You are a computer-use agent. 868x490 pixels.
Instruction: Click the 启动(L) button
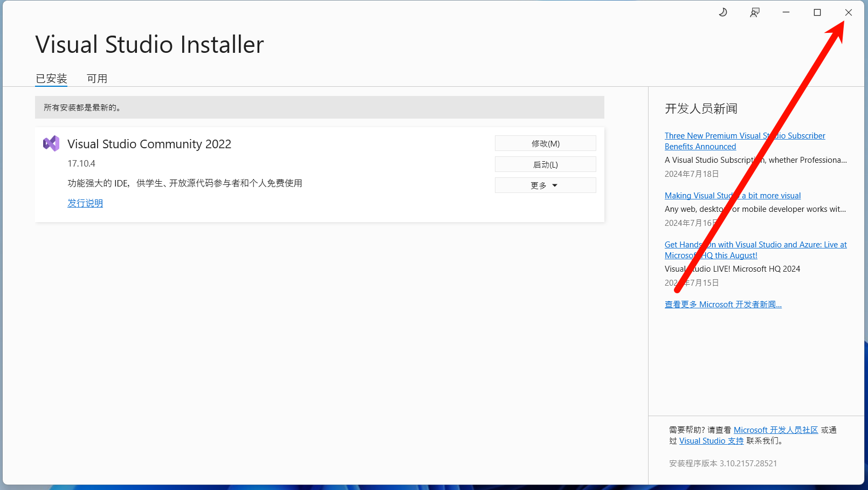coord(546,164)
